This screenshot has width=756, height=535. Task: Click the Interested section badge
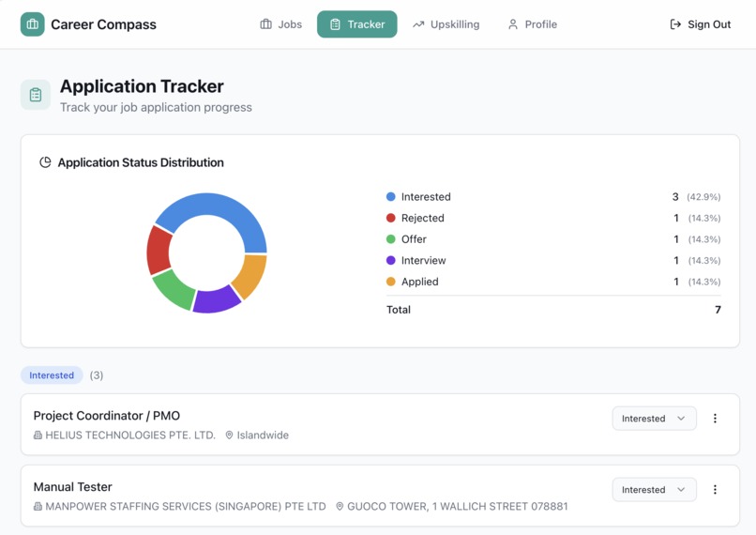click(x=52, y=375)
